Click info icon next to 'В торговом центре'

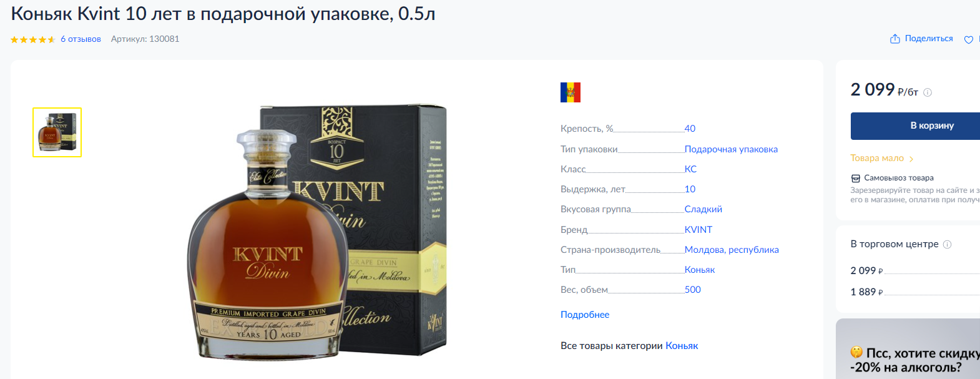pyautogui.click(x=947, y=244)
